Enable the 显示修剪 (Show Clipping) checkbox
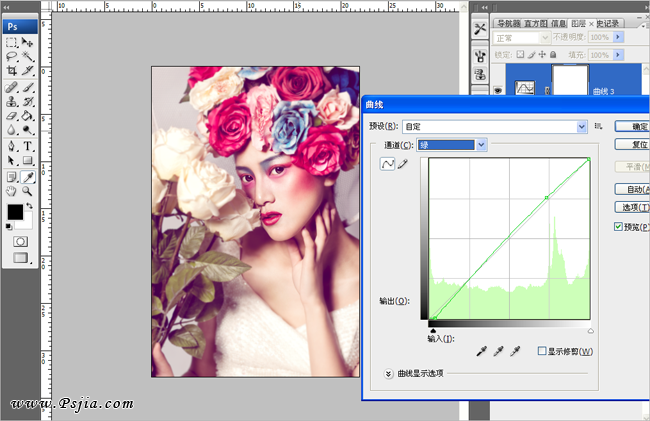The width and height of the screenshot is (650, 421). pyautogui.click(x=542, y=351)
